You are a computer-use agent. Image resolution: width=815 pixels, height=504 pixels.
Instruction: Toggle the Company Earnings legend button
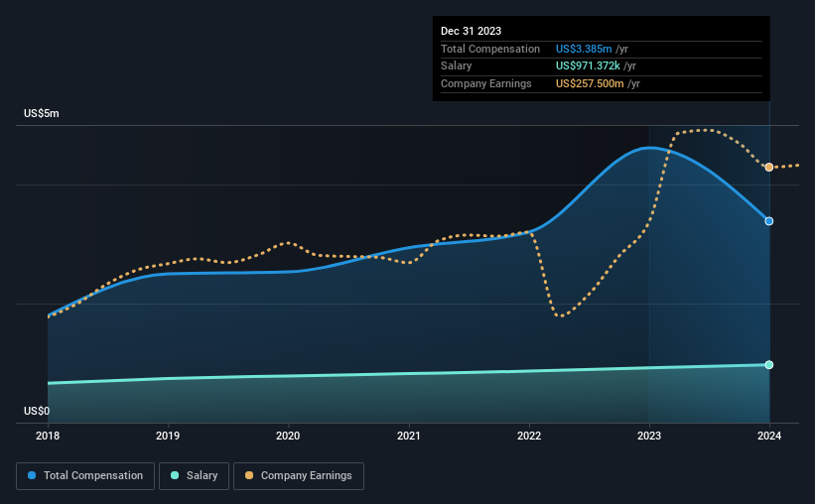[299, 476]
